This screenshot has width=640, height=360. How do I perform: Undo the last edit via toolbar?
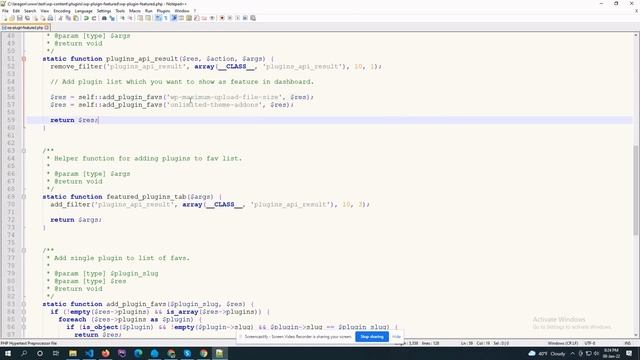86,18
